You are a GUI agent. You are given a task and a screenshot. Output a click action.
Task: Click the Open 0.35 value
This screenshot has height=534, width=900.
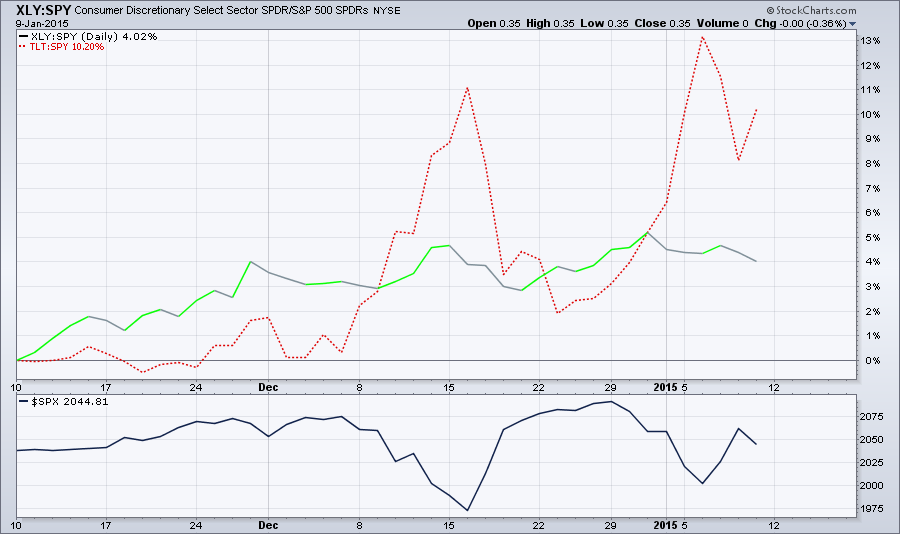click(494, 24)
